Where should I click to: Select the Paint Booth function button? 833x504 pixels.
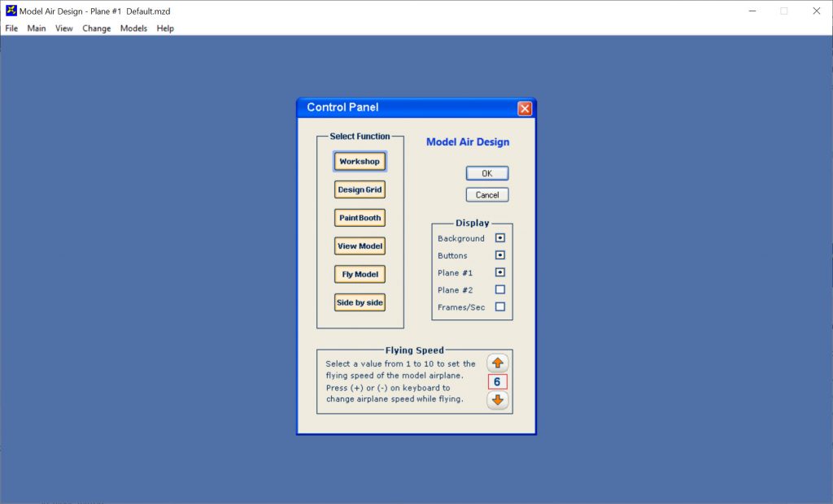click(x=360, y=218)
